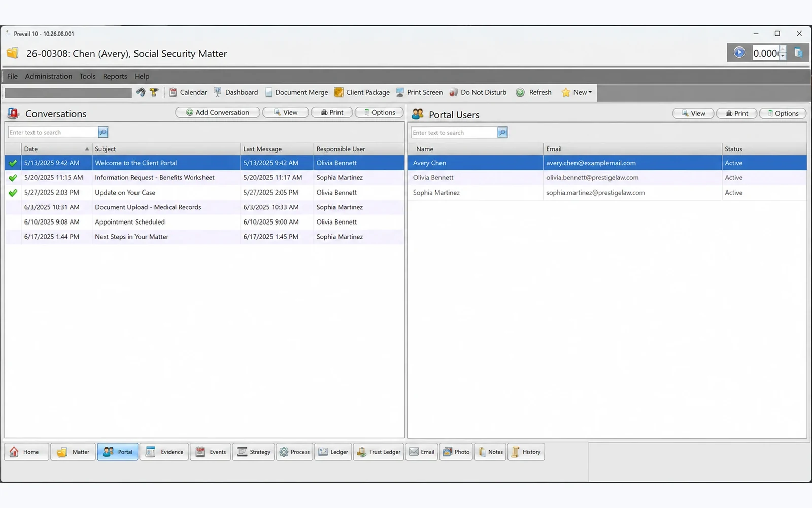The height and width of the screenshot is (508, 812).
Task: Toggle the check on the Welcome to the Client Portal row
Action: [x=13, y=163]
